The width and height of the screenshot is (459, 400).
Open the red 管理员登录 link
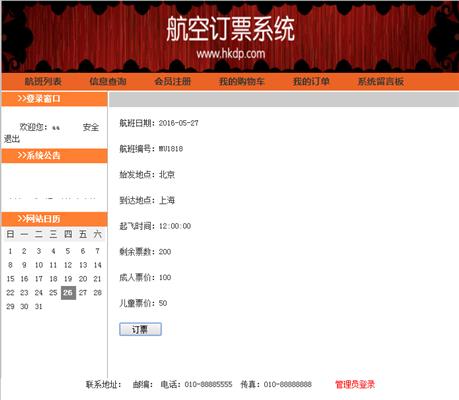point(355,384)
